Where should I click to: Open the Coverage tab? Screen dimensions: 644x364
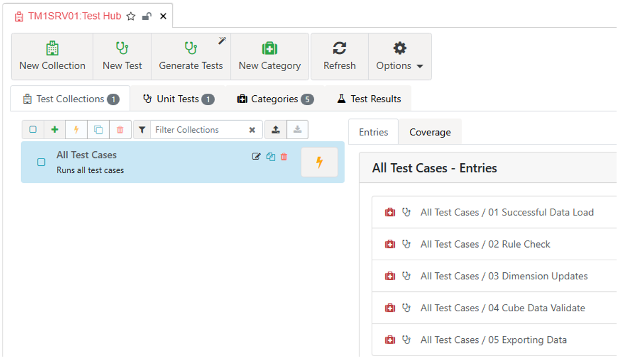tap(430, 132)
